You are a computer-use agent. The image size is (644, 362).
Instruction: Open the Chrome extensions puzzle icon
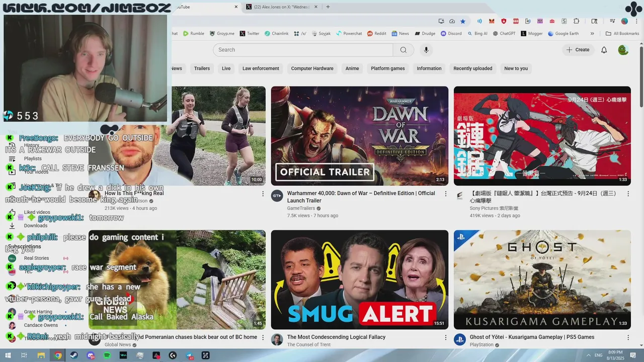click(x=577, y=21)
